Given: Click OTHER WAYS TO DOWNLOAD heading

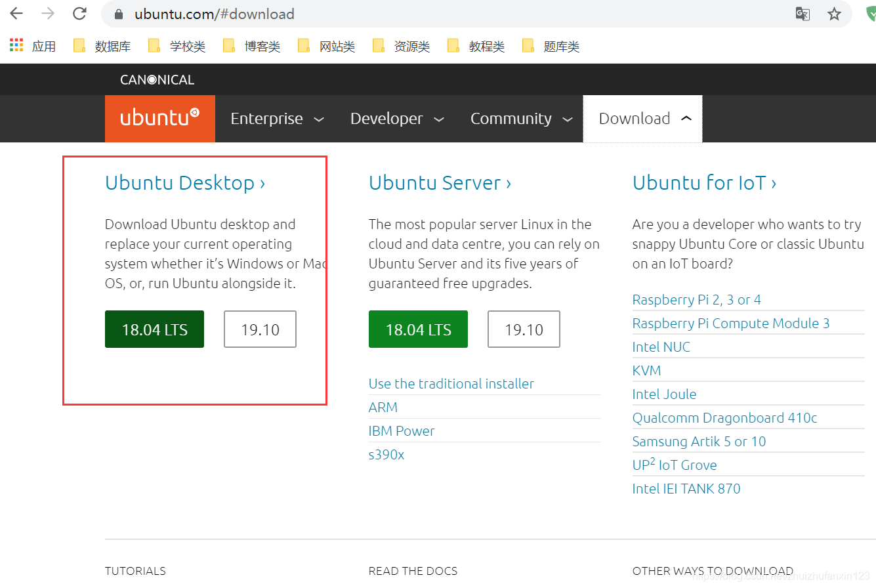Looking at the screenshot, I should coord(713,571).
